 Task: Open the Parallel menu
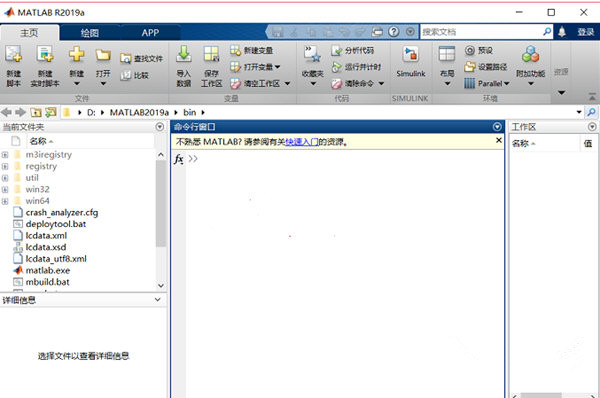click(x=487, y=83)
